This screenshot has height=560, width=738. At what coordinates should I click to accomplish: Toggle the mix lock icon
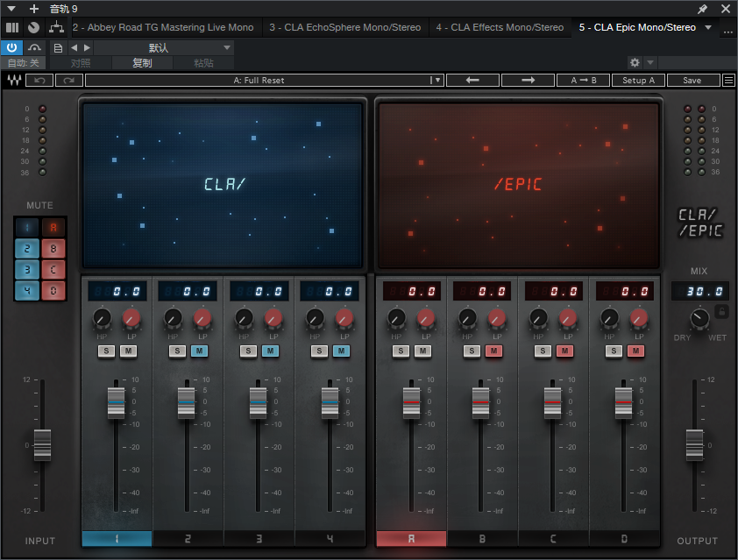coord(722,311)
